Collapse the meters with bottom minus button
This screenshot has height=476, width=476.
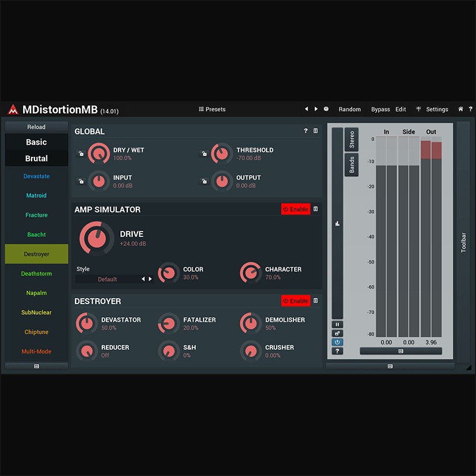point(400,351)
